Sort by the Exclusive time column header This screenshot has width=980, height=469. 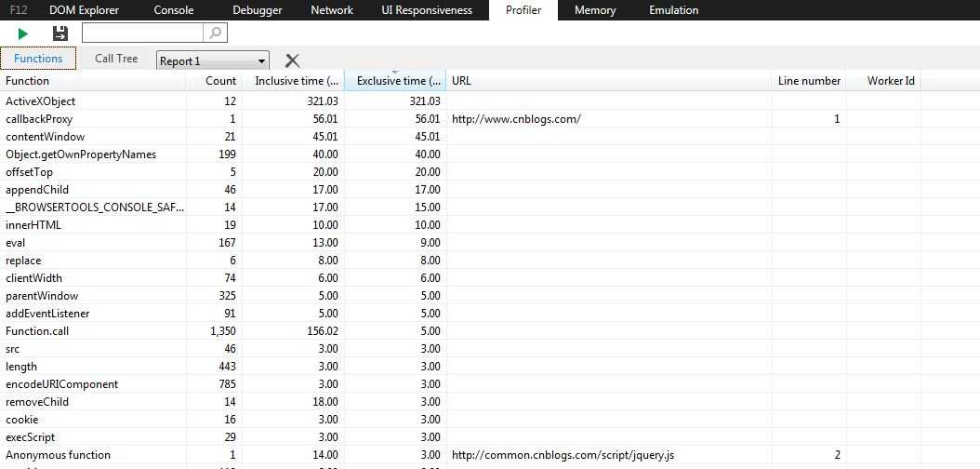pos(395,81)
